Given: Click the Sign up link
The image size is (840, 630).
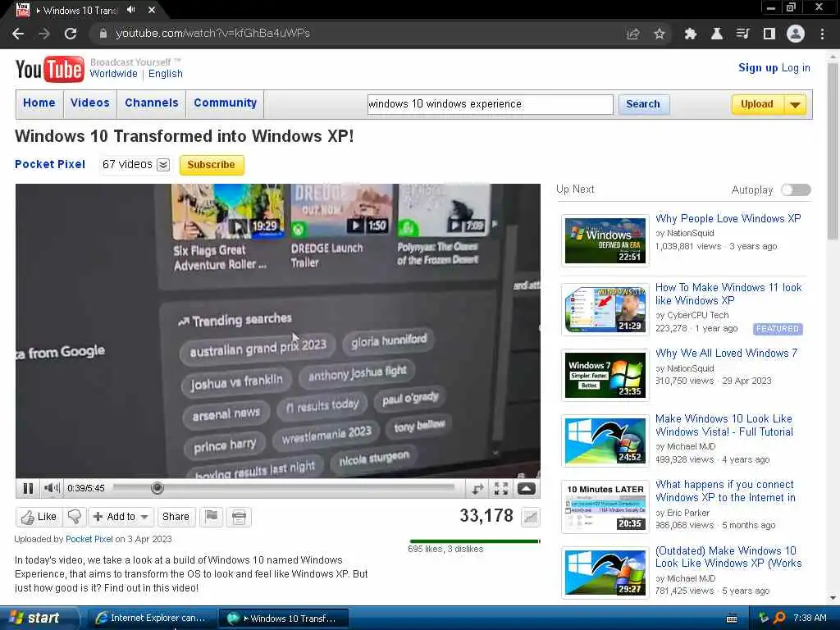Looking at the screenshot, I should click(757, 68).
